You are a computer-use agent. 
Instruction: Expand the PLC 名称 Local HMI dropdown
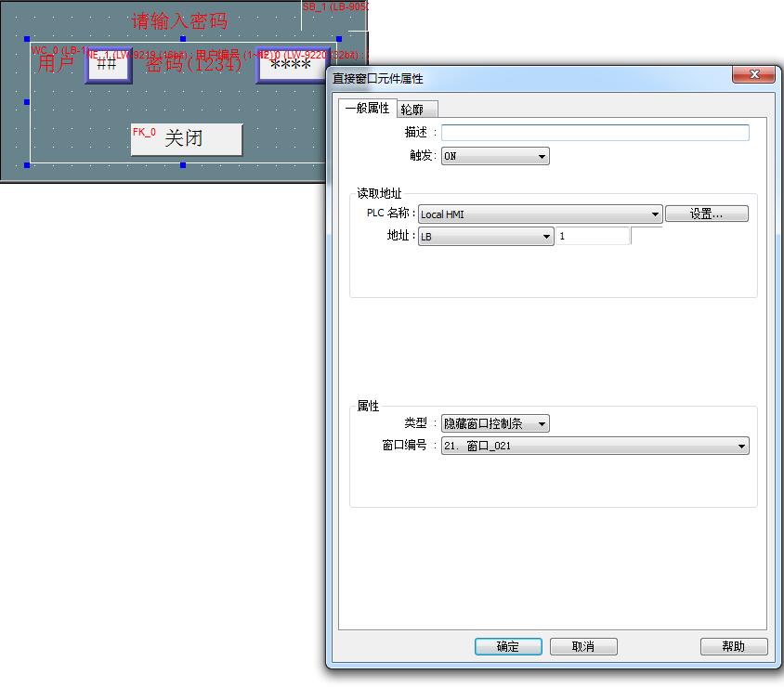click(x=540, y=214)
